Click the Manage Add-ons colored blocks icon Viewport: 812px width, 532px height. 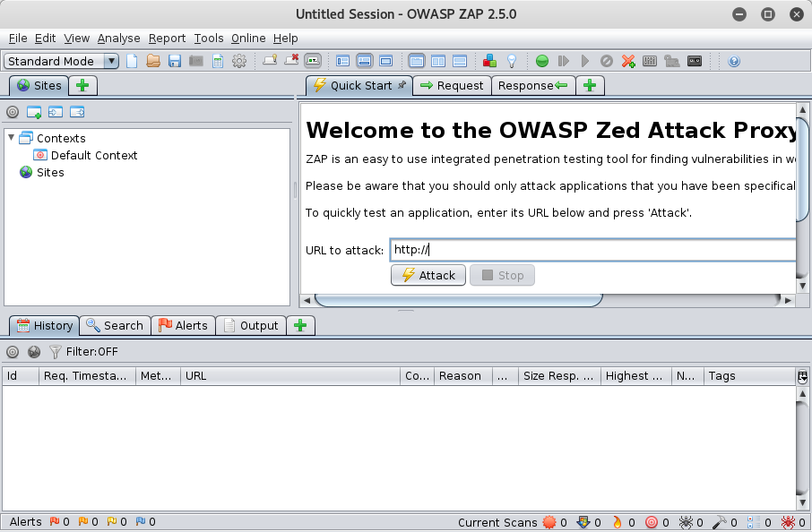click(489, 61)
